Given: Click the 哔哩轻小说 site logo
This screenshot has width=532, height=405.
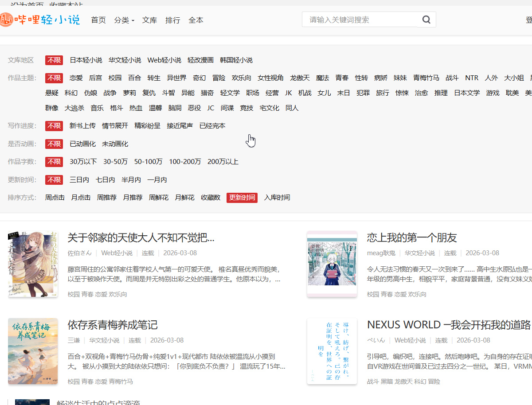Looking at the screenshot, I should 40,19.
